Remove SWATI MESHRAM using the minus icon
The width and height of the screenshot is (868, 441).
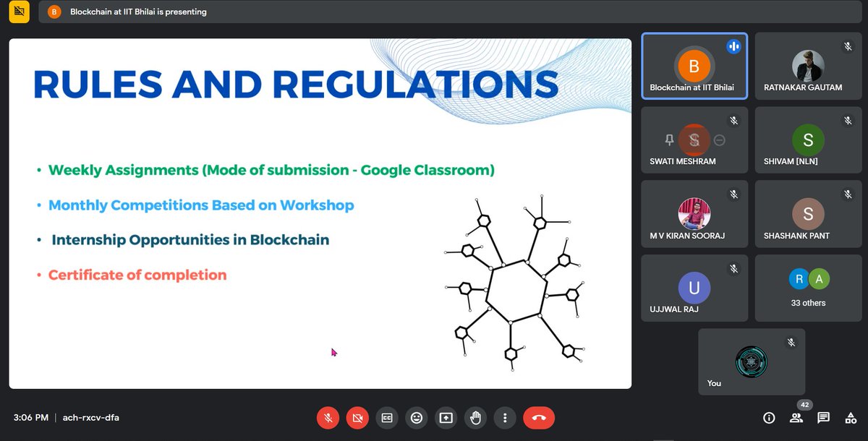[x=719, y=140]
